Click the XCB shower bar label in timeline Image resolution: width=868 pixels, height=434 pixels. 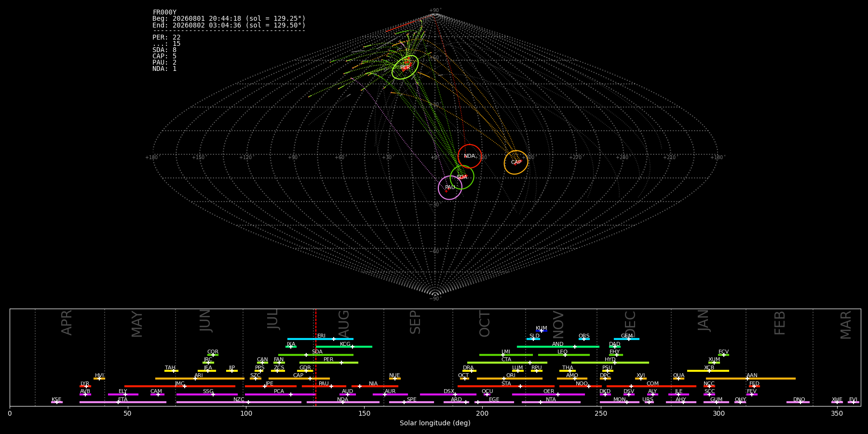click(x=709, y=368)
